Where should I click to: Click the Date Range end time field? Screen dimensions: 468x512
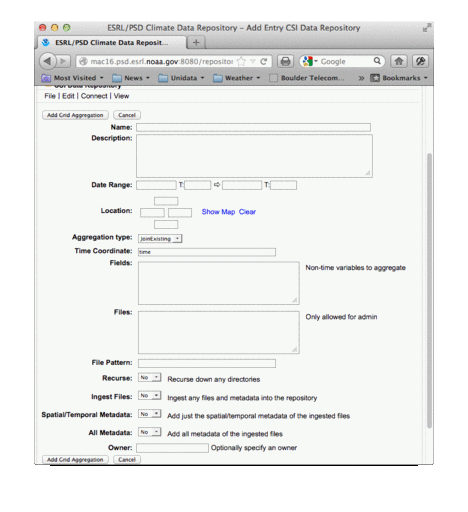(283, 185)
